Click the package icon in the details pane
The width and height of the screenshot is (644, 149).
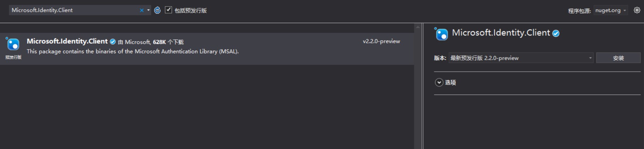pyautogui.click(x=441, y=34)
